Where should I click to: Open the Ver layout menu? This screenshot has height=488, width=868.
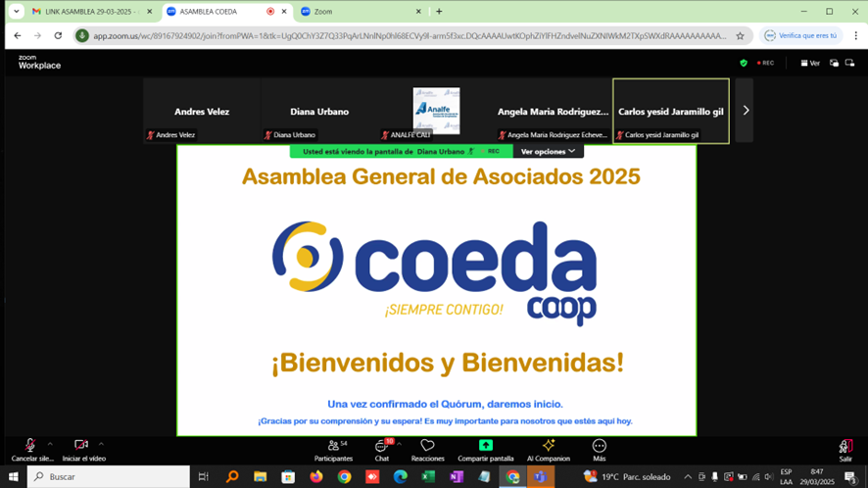pyautogui.click(x=810, y=63)
